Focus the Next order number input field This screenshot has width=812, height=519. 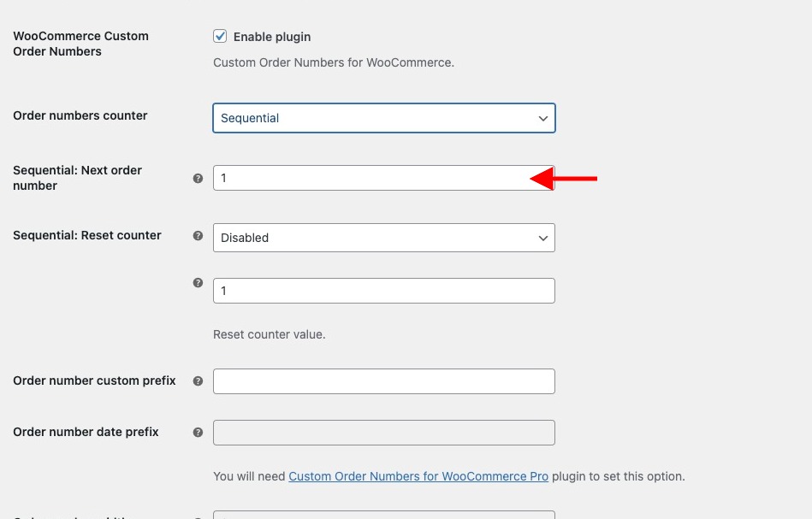[x=383, y=178]
